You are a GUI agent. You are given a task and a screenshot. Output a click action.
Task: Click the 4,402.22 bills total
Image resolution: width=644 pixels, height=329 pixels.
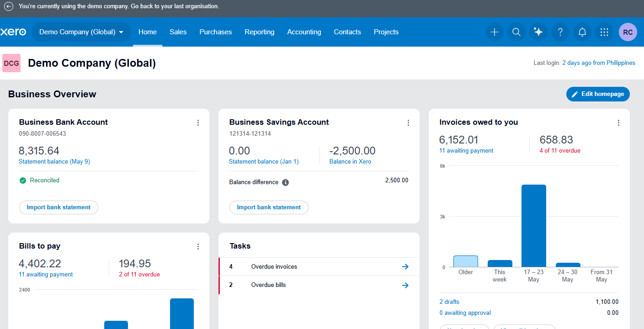click(x=40, y=264)
